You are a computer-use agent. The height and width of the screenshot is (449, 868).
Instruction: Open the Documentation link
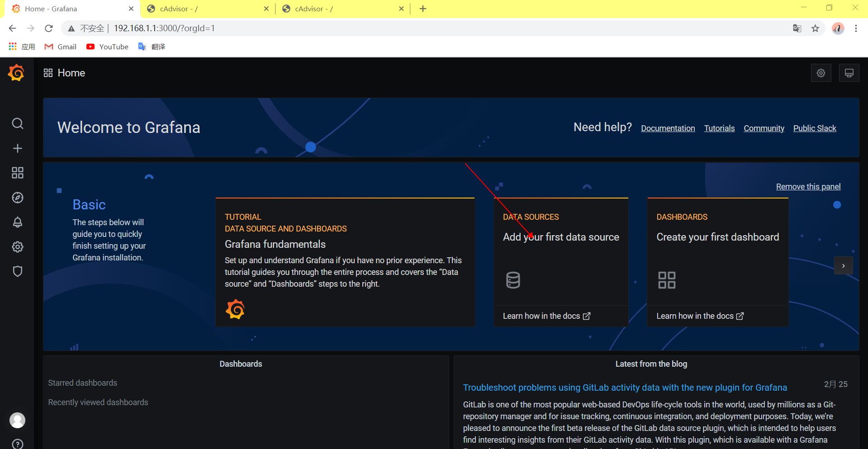tap(668, 128)
